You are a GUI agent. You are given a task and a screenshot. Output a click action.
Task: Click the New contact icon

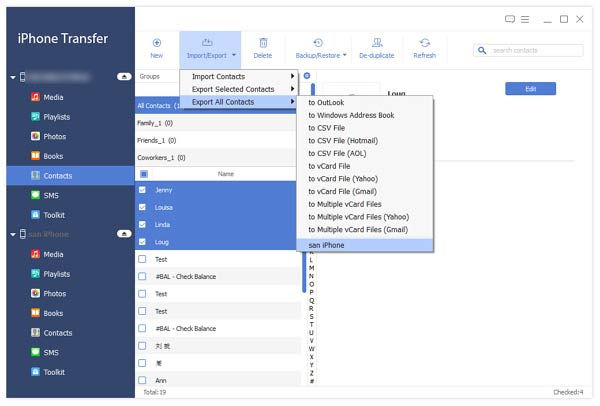(157, 42)
